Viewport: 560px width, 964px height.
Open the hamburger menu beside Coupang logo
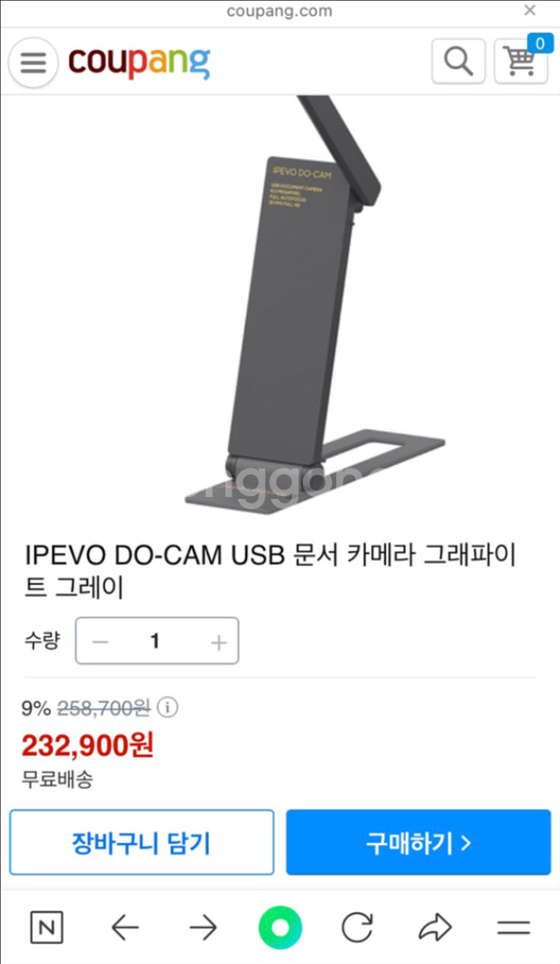(x=33, y=62)
